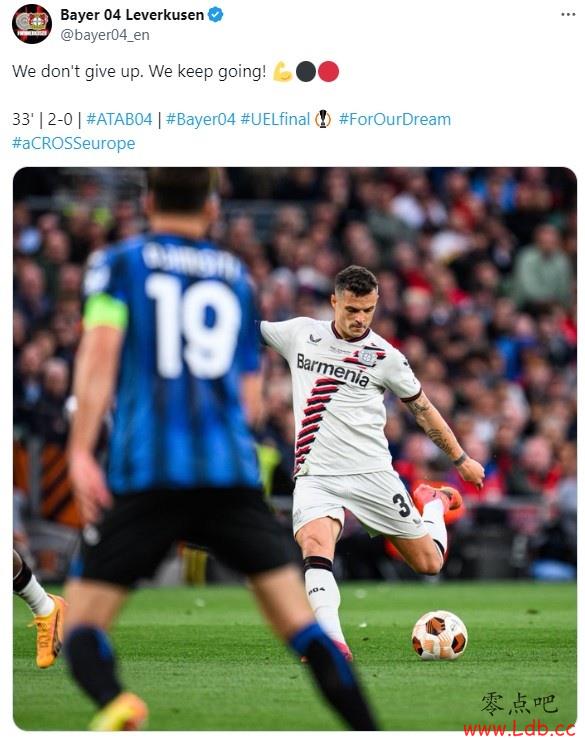The width and height of the screenshot is (585, 739).
Task: Open the Bayer 04 Leverkusen profile avatar
Action: click(x=32, y=24)
